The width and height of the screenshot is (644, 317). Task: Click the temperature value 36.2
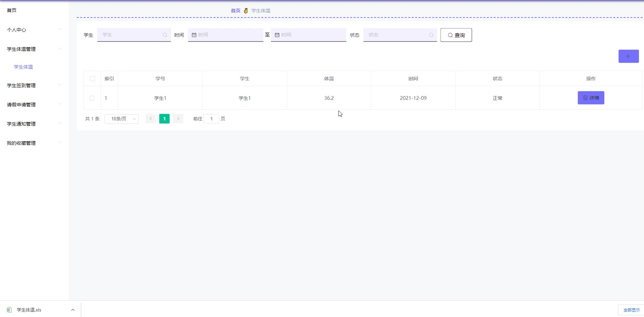tap(329, 98)
